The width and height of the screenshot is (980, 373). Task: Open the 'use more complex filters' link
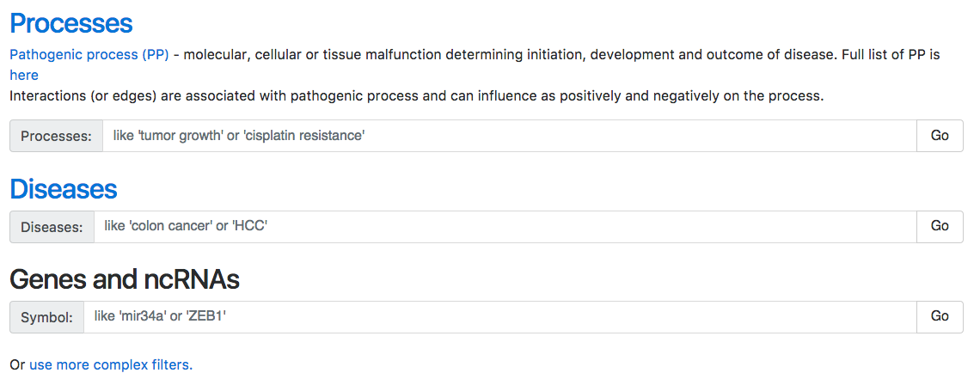(111, 364)
